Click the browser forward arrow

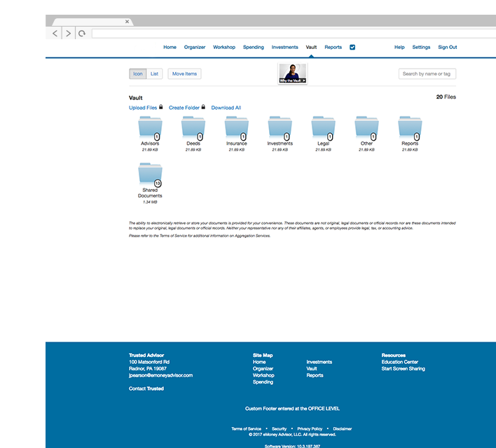coord(68,33)
